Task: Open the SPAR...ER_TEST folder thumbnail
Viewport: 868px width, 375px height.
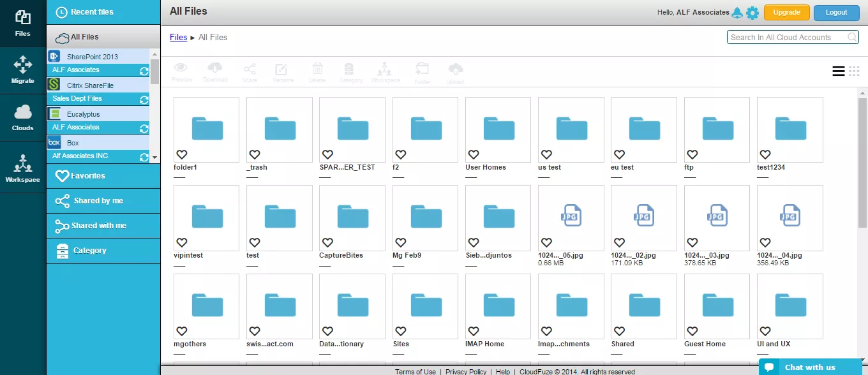Action: click(352, 129)
